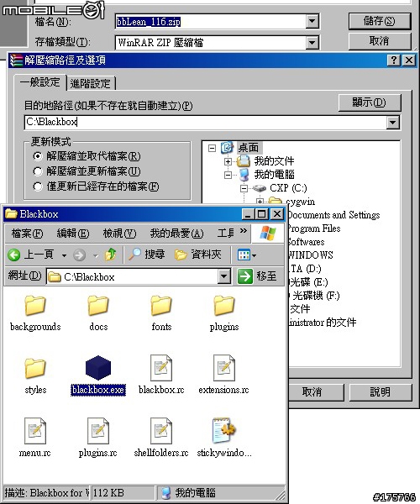The height and width of the screenshot is (504, 420).
Task: Go up one folder level
Action: click(111, 255)
